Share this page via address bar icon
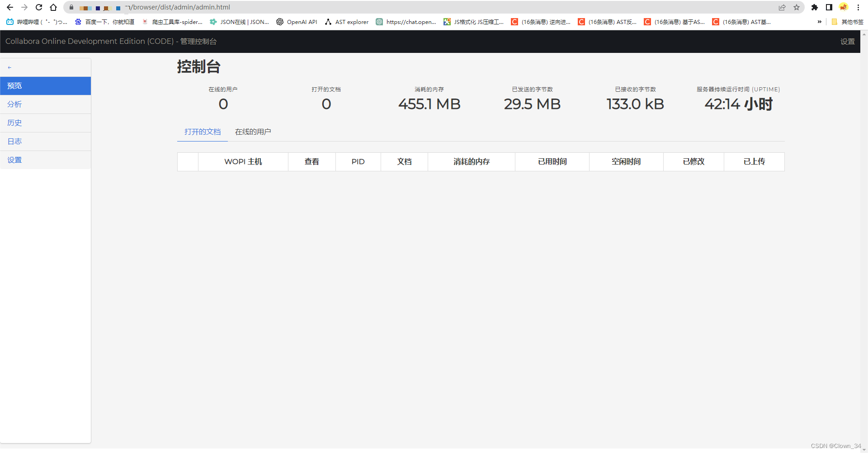 (782, 7)
